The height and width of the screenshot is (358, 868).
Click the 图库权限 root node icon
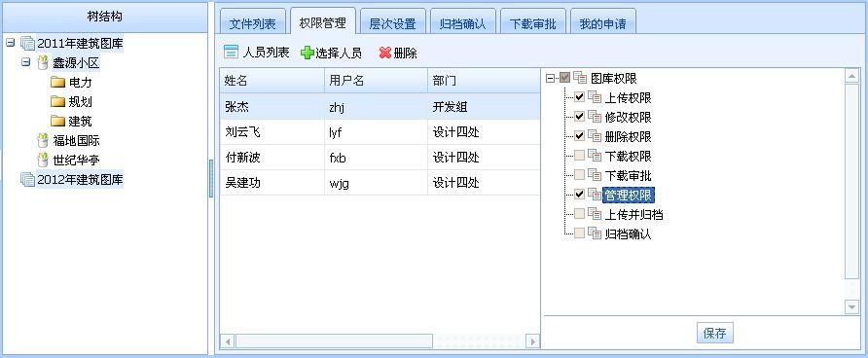(x=580, y=78)
